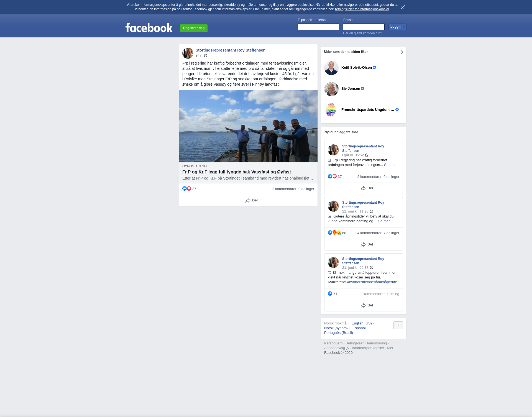Open Fremskrittspartiets Ungdom rainbow logo
532x417 pixels.
(x=331, y=110)
